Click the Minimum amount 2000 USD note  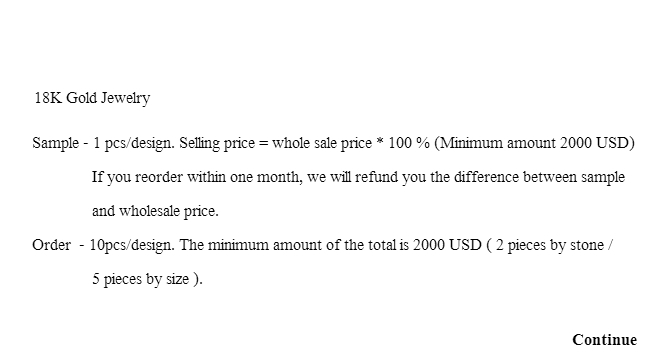[x=534, y=143]
